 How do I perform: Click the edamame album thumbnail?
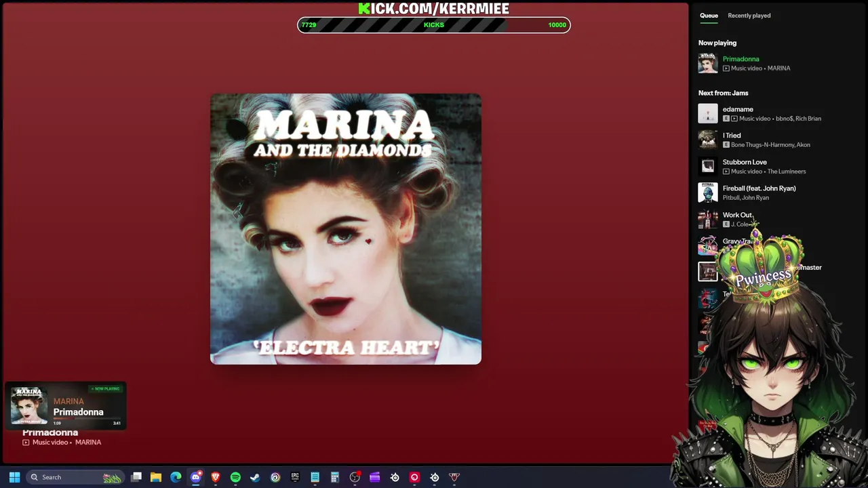(x=708, y=113)
